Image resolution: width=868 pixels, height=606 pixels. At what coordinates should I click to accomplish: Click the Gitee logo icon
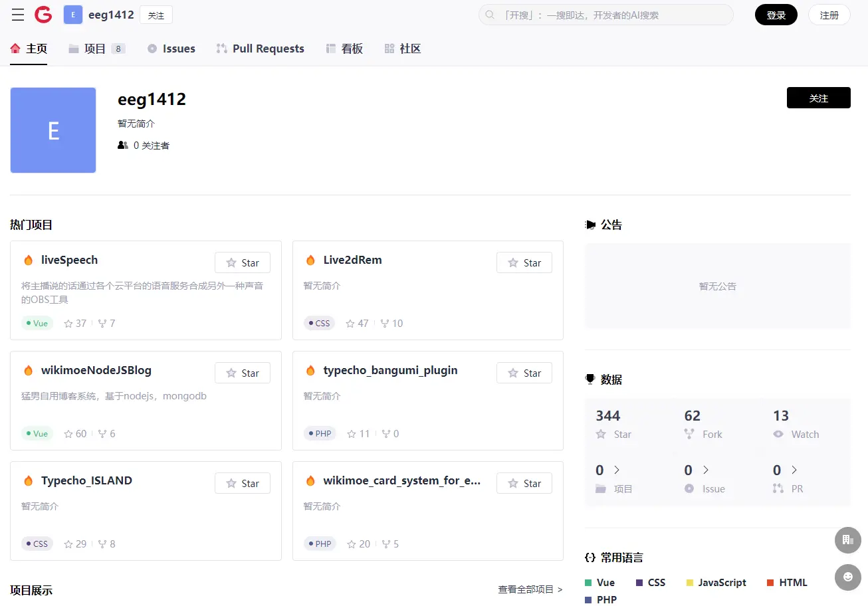[43, 15]
